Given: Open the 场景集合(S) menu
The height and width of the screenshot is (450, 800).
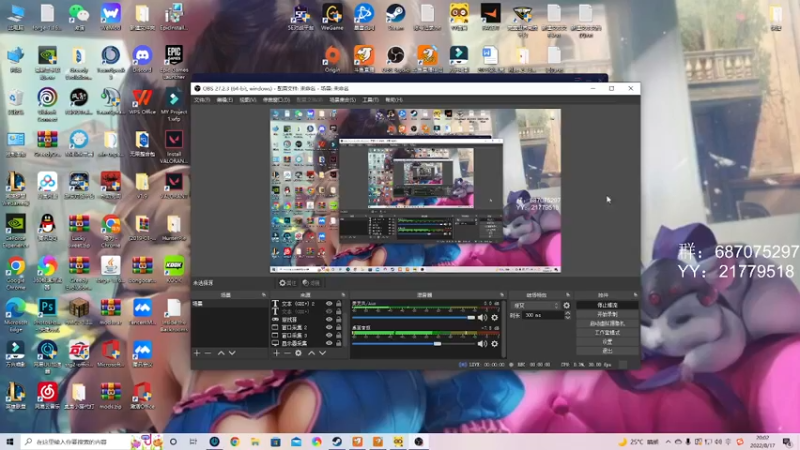Looking at the screenshot, I should [342, 100].
